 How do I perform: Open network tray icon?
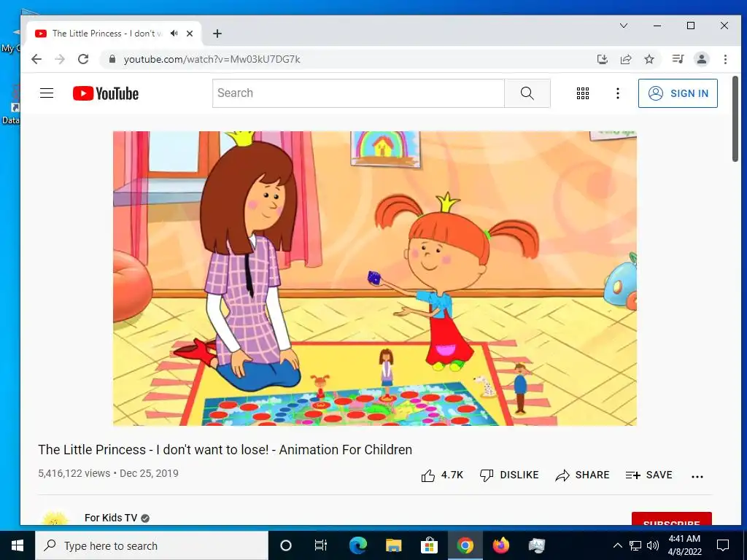tap(635, 545)
